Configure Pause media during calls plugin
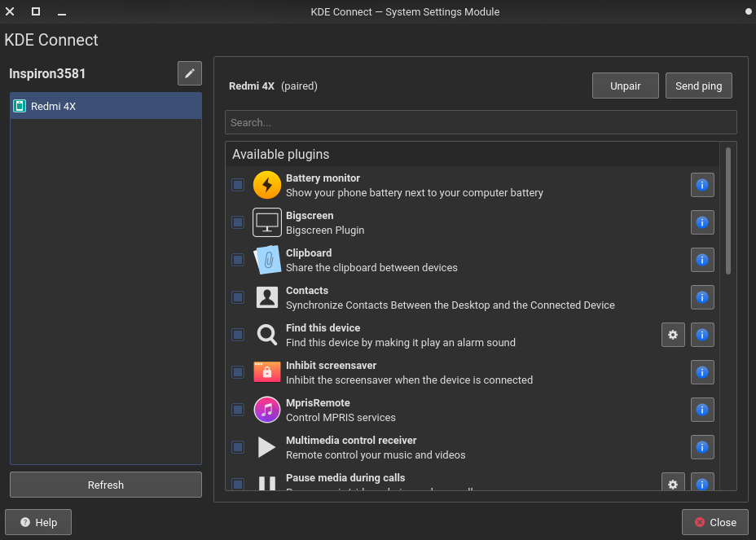 pyautogui.click(x=673, y=482)
